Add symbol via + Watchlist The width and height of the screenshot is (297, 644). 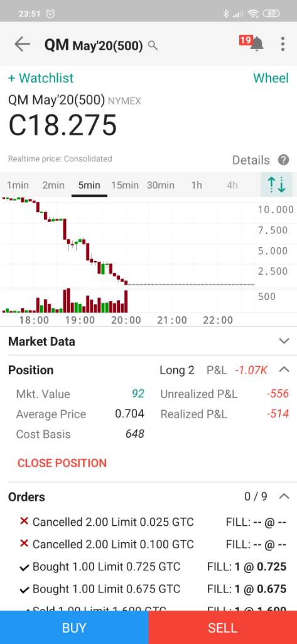point(41,77)
